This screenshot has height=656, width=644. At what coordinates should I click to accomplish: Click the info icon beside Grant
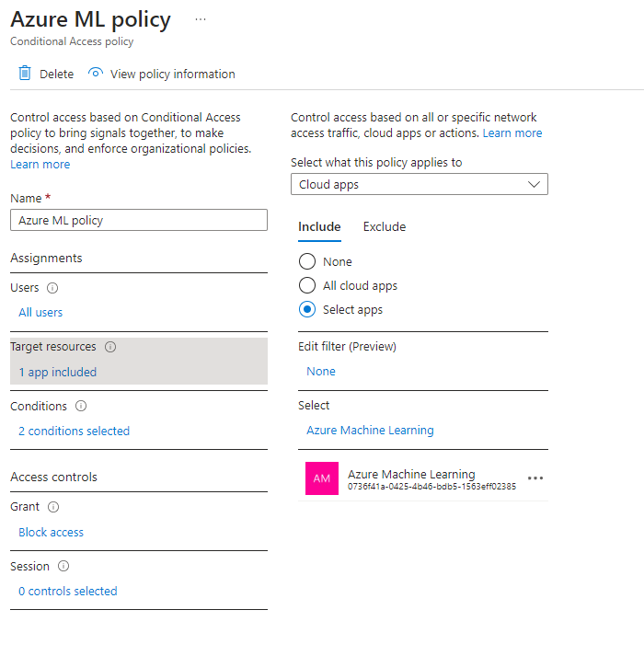(53, 507)
